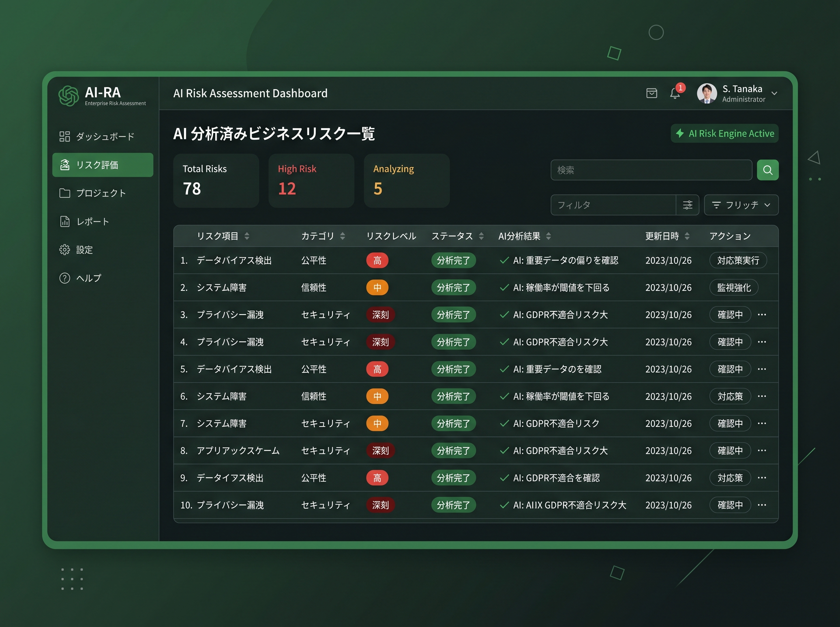
Task: Click the High Risk 12 stat card
Action: [311, 181]
